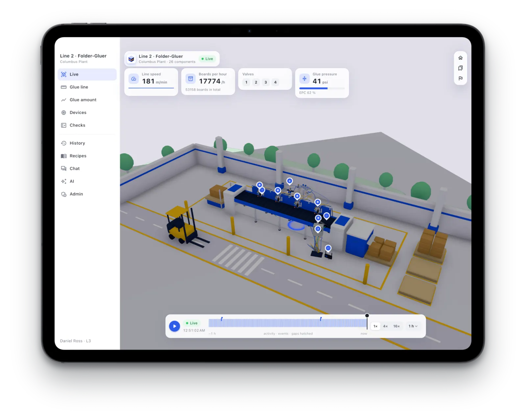This screenshot has height=420, width=526.
Task: Click the Glue pressure card
Action: (322, 83)
